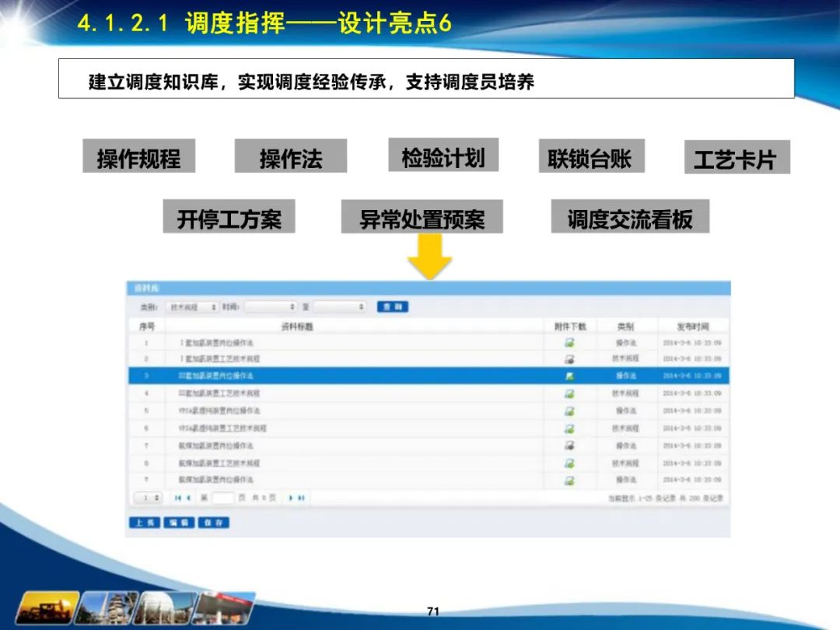Click the 建立调度知识库 description text box
The height and width of the screenshot is (630, 840).
(x=426, y=79)
